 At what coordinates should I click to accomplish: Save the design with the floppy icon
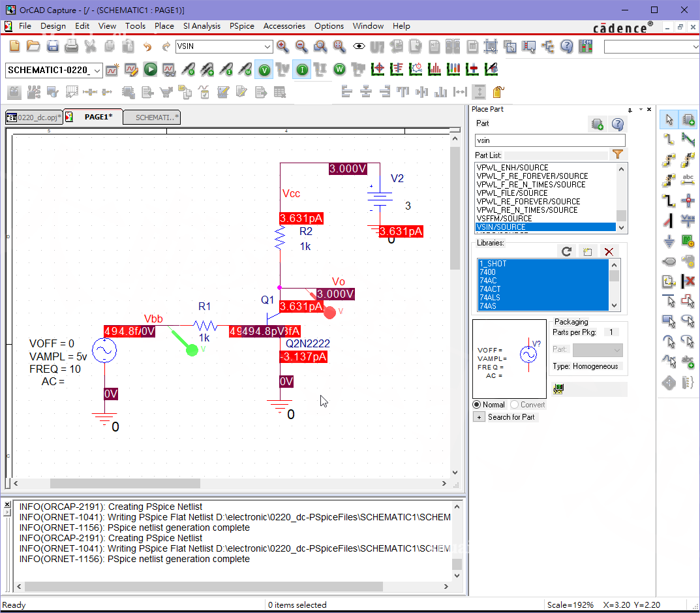[x=53, y=46]
